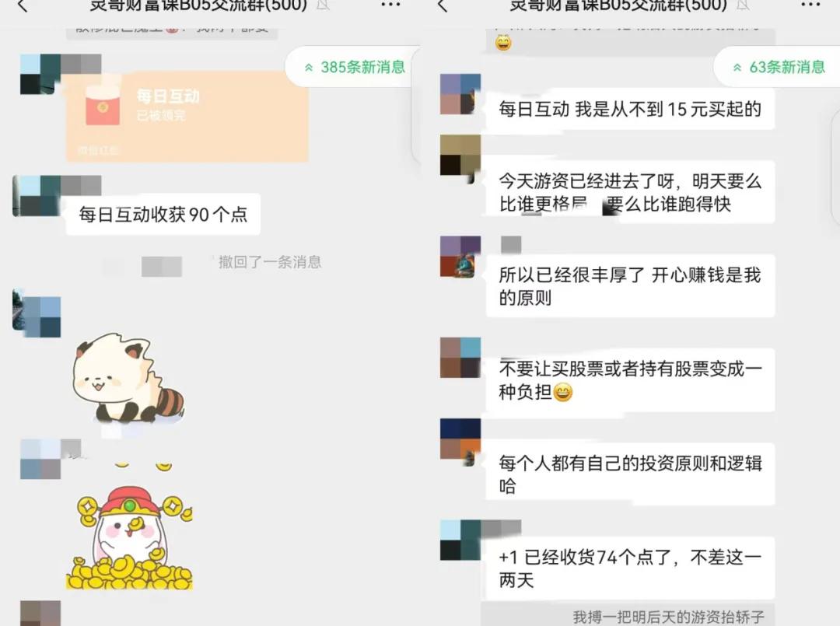Open more options menu in left chat
Image resolution: width=840 pixels, height=626 pixels.
[x=390, y=5]
